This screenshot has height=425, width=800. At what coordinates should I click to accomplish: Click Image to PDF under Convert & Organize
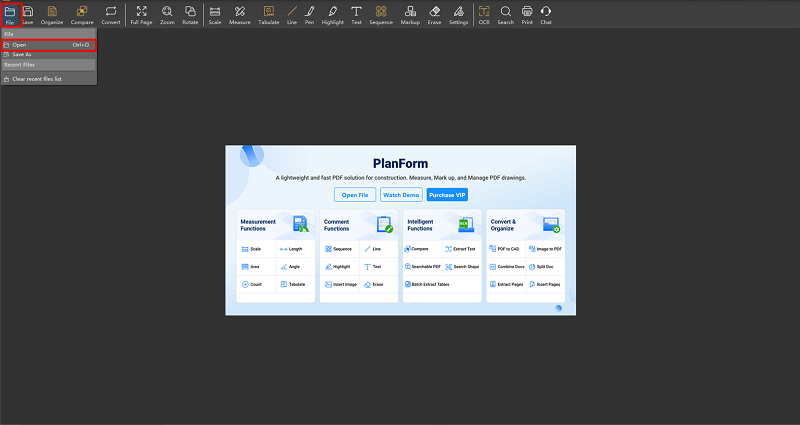click(x=545, y=249)
